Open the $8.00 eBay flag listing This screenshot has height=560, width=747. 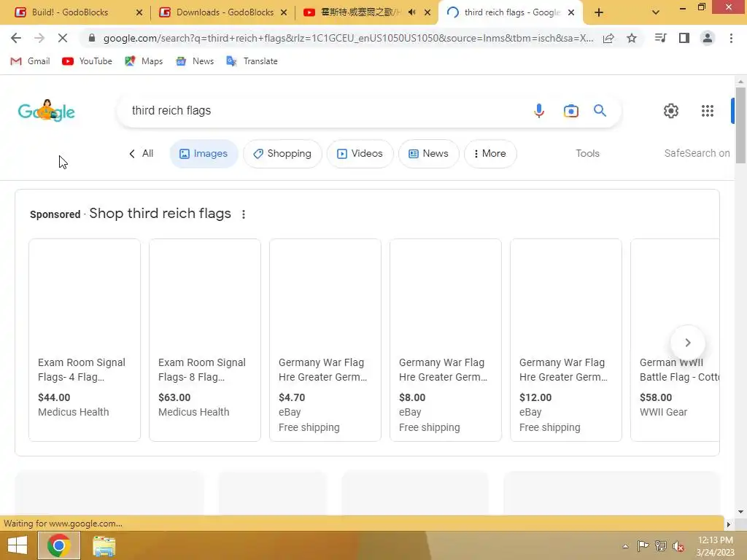click(446, 340)
